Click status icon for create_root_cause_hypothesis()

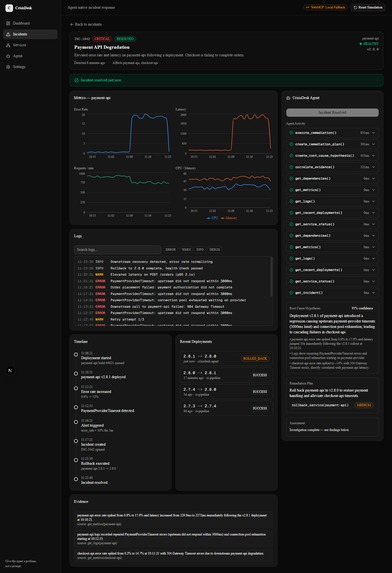(291, 156)
